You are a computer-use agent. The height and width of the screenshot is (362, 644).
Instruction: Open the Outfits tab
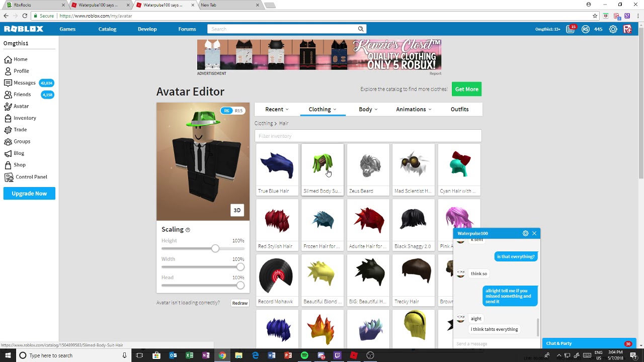(459, 109)
